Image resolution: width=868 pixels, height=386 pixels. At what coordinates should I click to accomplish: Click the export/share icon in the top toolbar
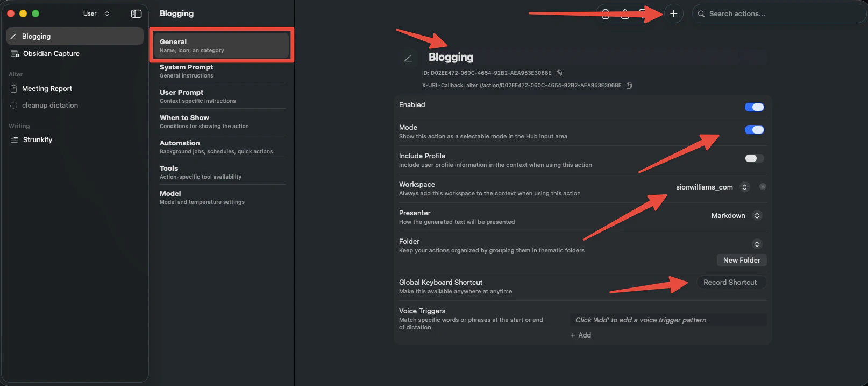625,15
